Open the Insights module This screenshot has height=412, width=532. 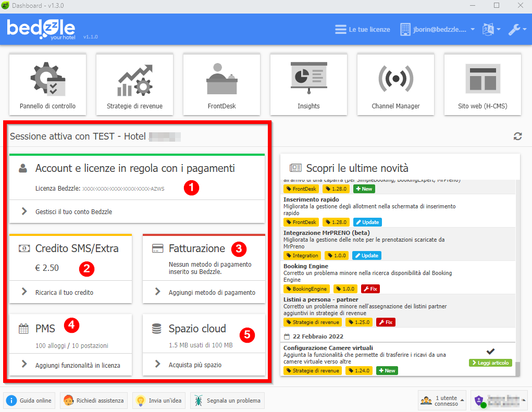pos(309,84)
